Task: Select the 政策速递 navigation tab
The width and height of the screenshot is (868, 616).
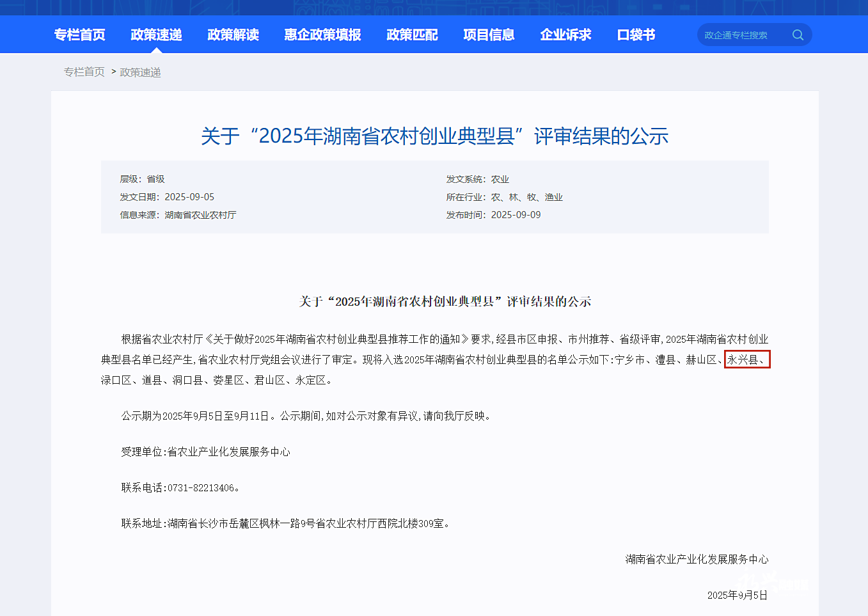Action: [156, 35]
